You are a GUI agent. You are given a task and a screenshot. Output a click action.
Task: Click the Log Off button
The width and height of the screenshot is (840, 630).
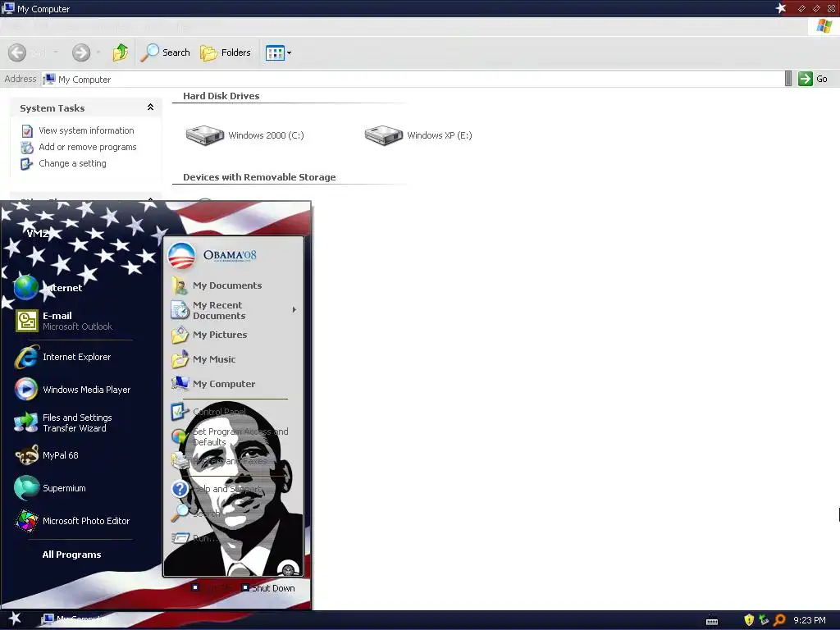point(212,588)
